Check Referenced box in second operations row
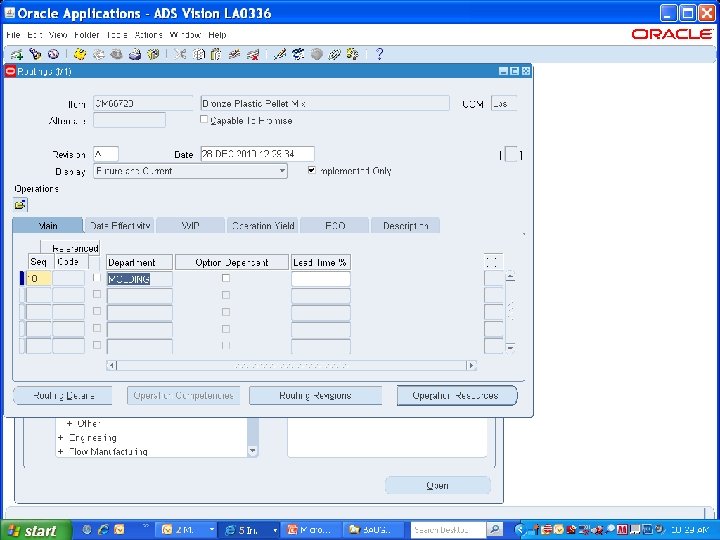This screenshot has height=540, width=720. tap(96, 294)
